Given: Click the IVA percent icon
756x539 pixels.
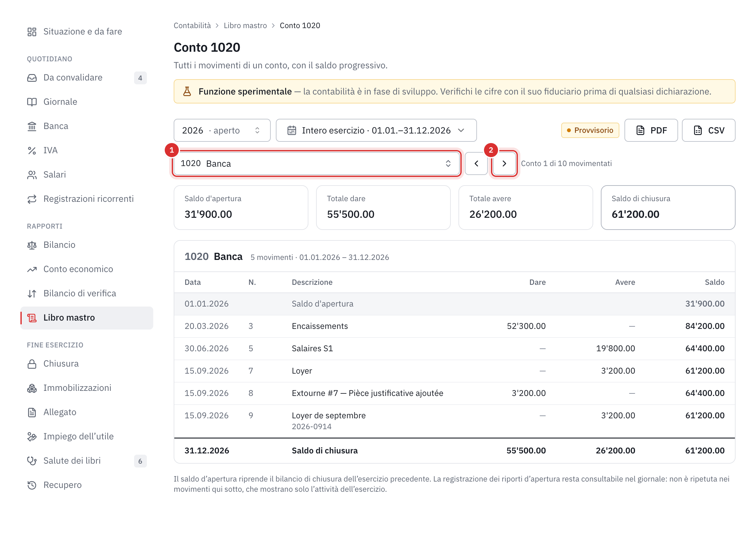Looking at the screenshot, I should 32,151.
